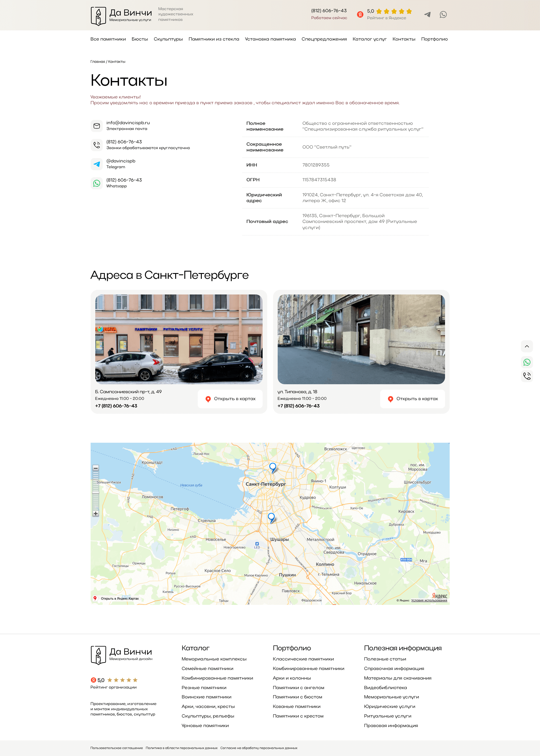Click the Telegram icon in the header
This screenshot has width=540, height=756.
coord(427,14)
